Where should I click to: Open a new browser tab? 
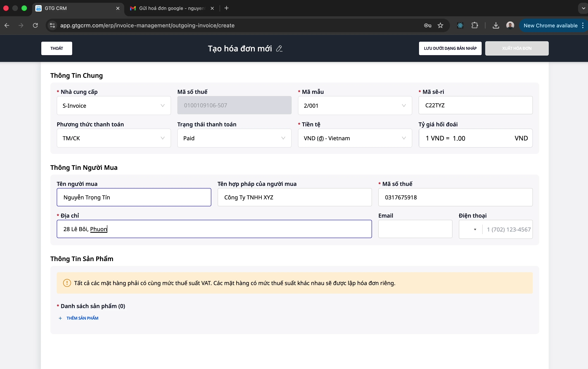click(226, 8)
